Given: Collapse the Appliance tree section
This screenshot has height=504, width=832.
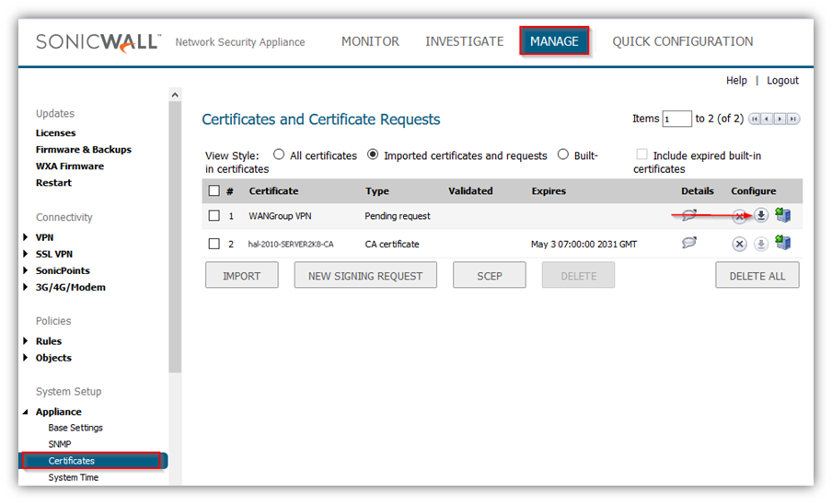Looking at the screenshot, I should 26,412.
